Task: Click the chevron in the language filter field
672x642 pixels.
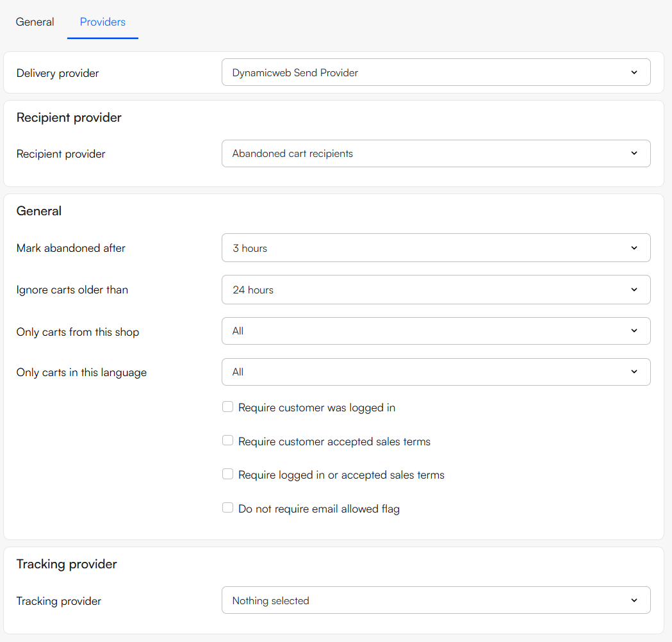Action: click(x=634, y=372)
